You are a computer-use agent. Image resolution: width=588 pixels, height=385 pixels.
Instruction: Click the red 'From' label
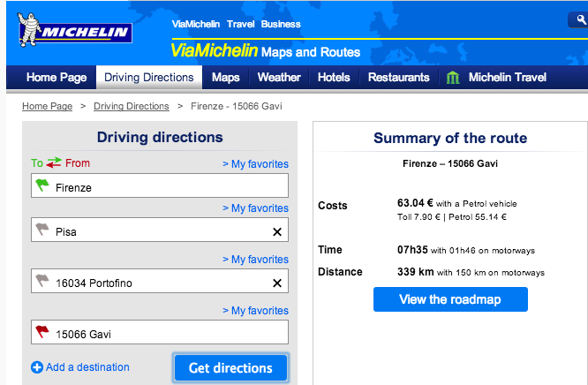pos(78,162)
